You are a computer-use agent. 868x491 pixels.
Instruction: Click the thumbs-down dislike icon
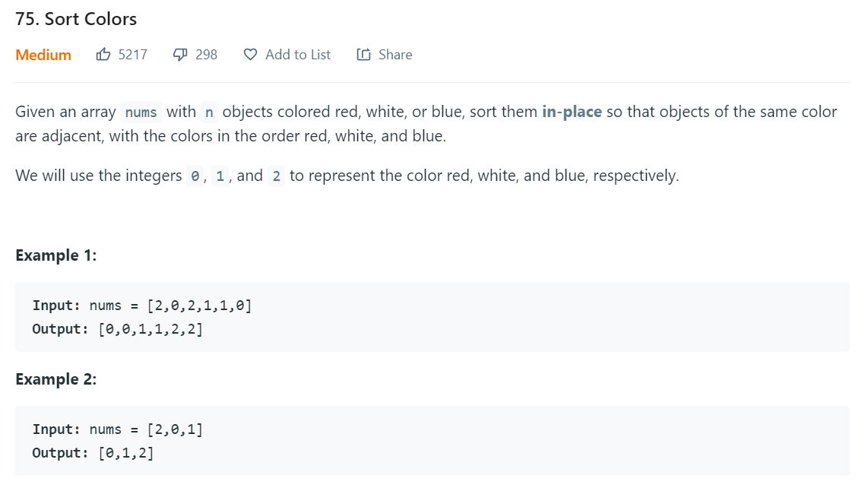180,54
